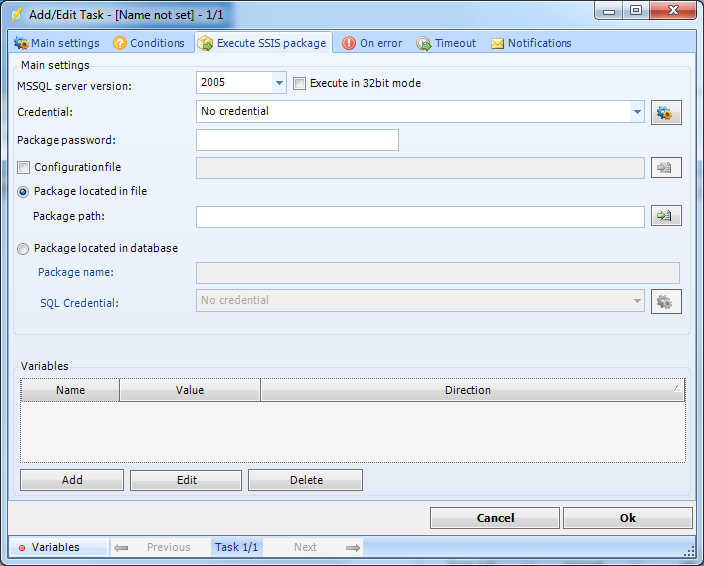Switch to the Main settings tab

pos(57,43)
